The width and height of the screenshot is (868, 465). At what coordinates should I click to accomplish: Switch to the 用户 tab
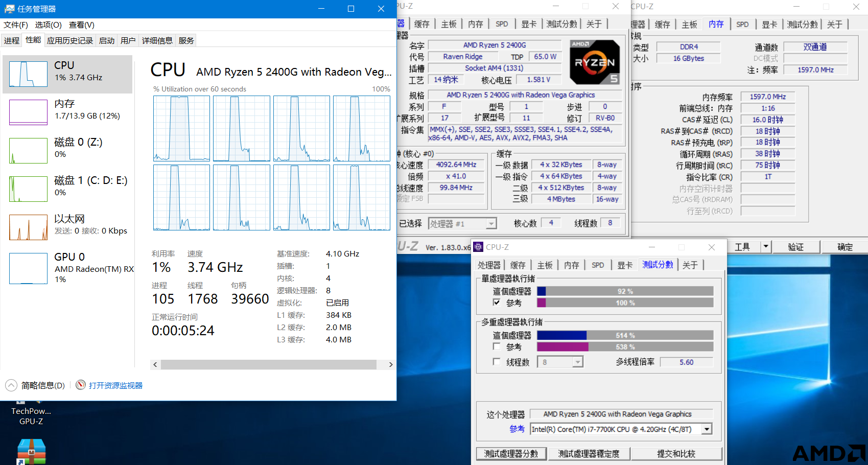pos(128,40)
